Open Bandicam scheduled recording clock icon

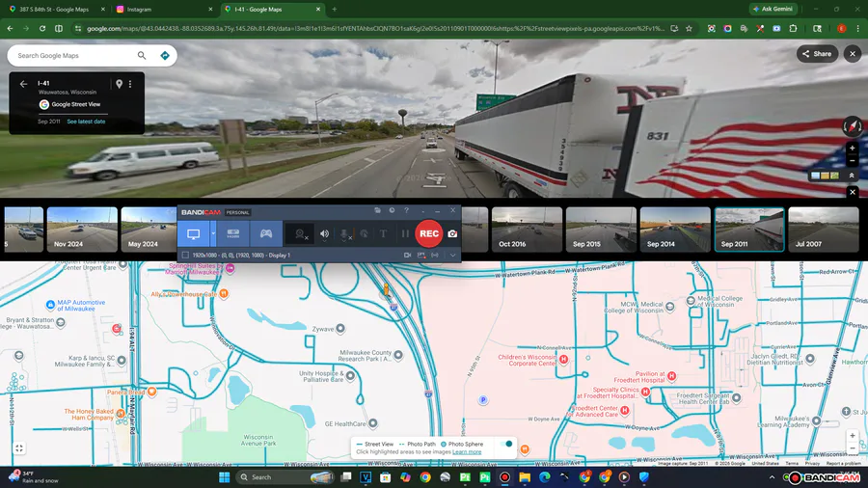tap(392, 210)
